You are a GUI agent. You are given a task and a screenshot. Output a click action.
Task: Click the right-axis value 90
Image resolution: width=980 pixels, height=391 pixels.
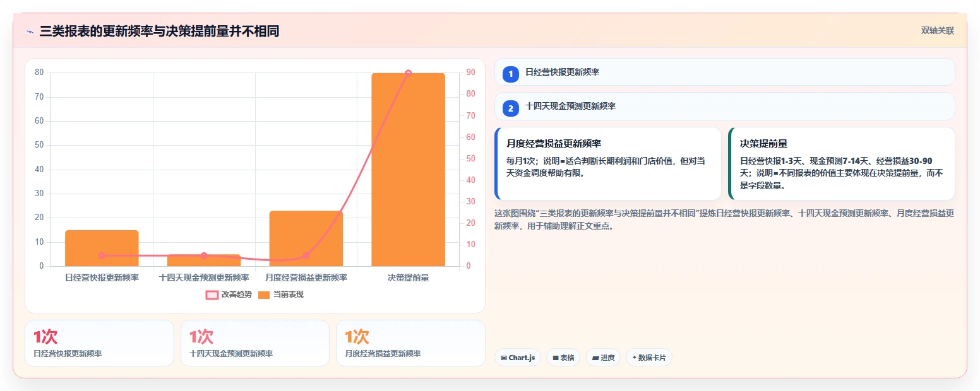point(470,73)
